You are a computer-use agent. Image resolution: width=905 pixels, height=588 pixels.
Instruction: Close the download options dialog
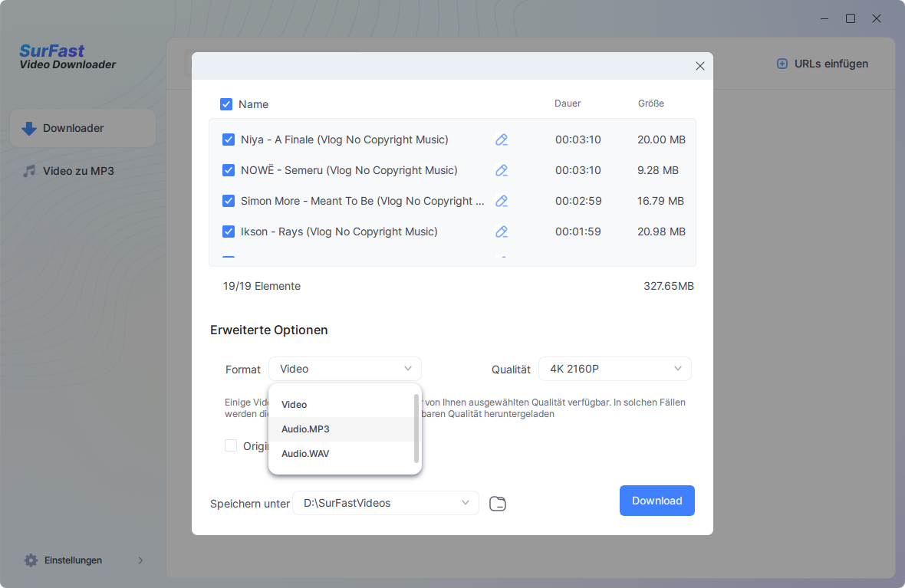tap(699, 67)
